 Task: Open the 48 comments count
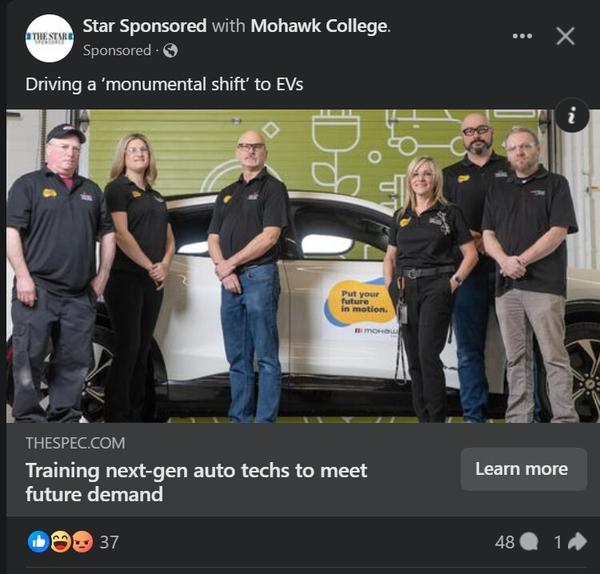504,542
